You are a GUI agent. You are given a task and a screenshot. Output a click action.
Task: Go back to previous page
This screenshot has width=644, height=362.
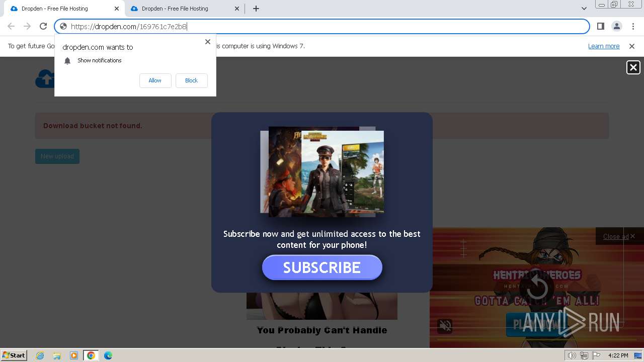(x=11, y=26)
